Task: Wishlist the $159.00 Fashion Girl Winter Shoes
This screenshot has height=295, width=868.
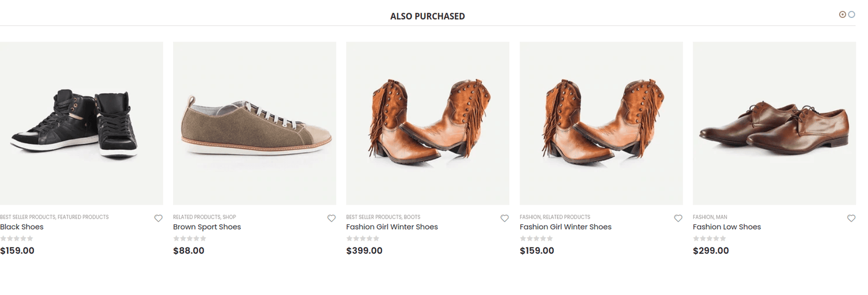Action: click(678, 218)
